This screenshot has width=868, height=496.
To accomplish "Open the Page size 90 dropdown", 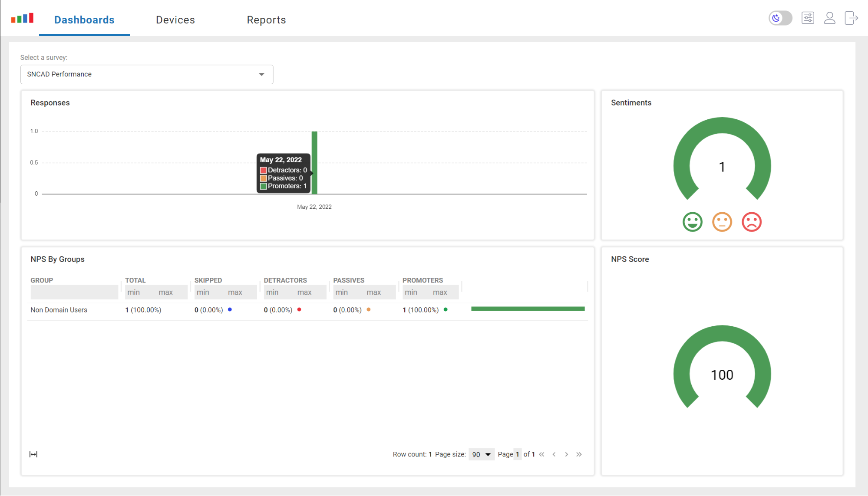I will coord(482,454).
